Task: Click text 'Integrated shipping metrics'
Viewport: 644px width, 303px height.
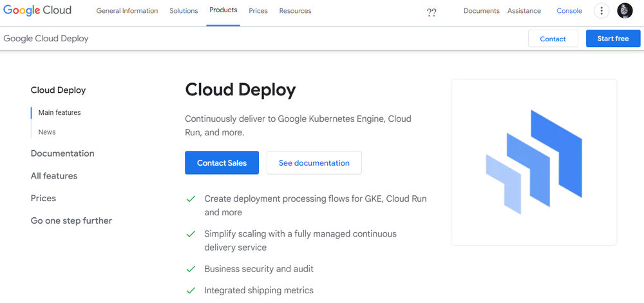Action: pos(259,290)
